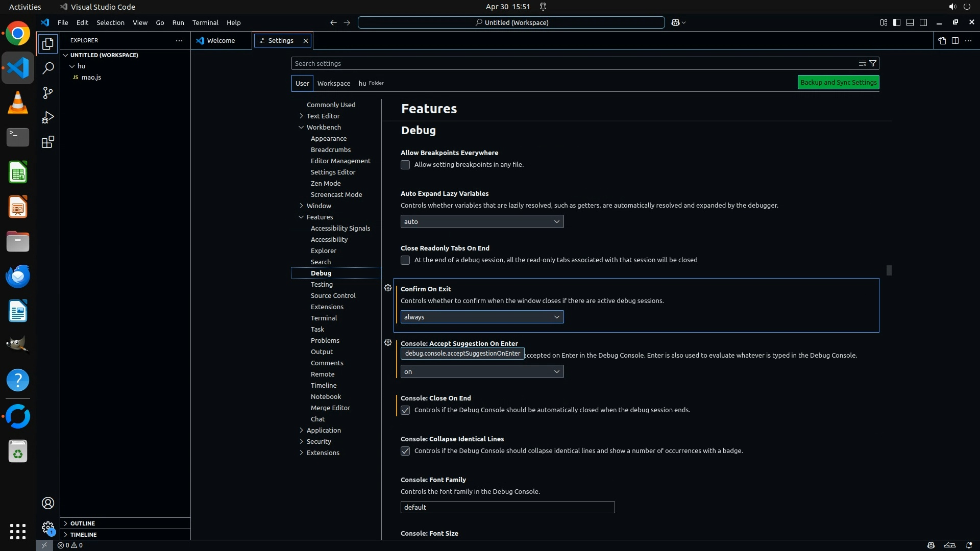Uncheck Console: Collapse Identical Lines
This screenshot has width=980, height=551.
click(x=405, y=451)
